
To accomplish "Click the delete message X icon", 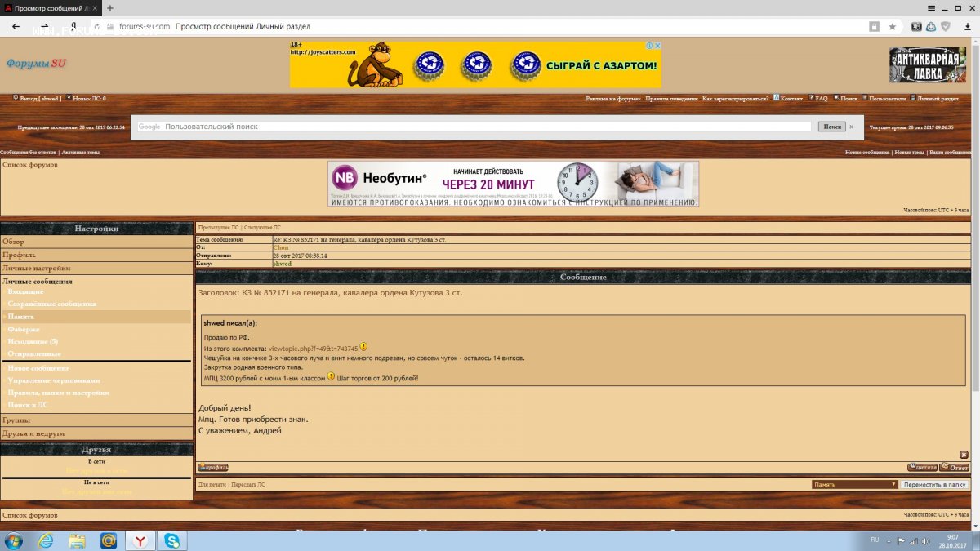I will pos(964,455).
